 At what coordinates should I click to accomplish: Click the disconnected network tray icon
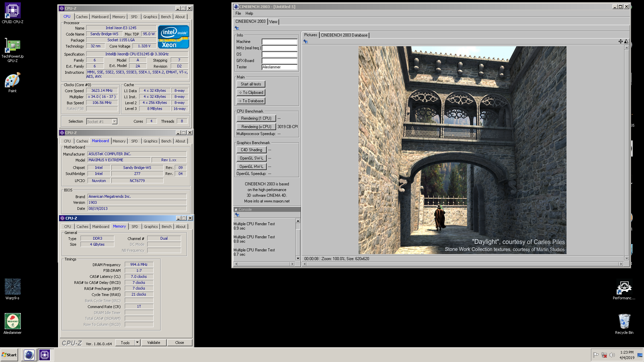(x=604, y=355)
